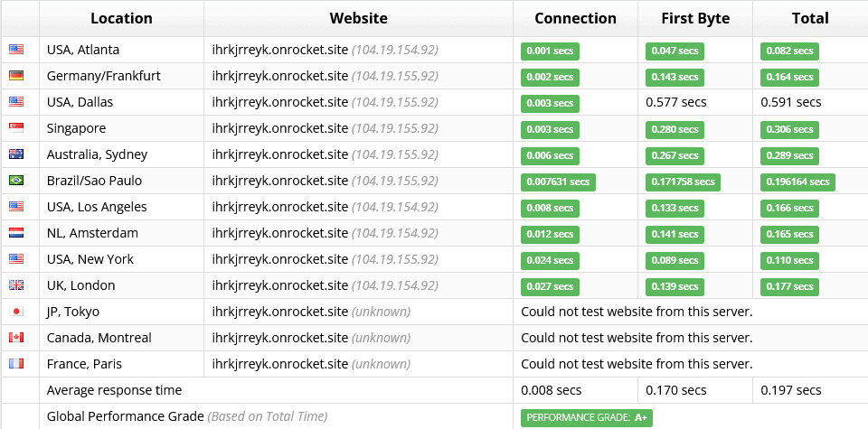Click the 0.082 secs total badge for Atlanta
Image resolution: width=868 pixels, height=429 pixels.
(x=789, y=51)
